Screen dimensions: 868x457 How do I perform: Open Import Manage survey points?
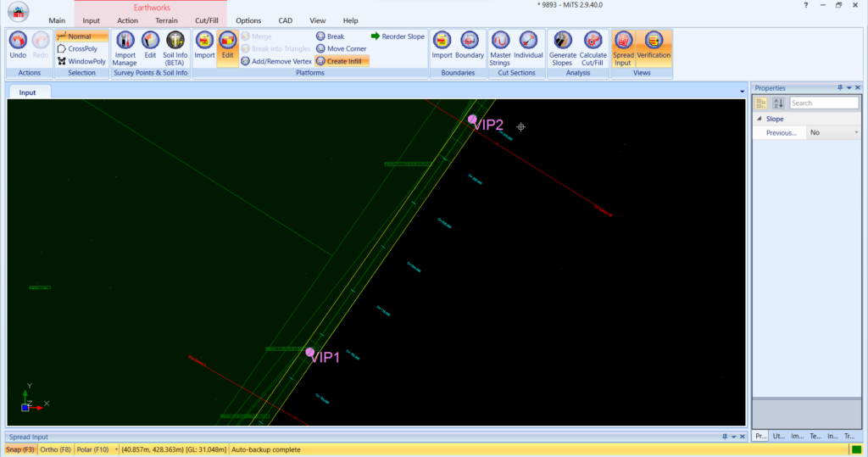pyautogui.click(x=125, y=48)
